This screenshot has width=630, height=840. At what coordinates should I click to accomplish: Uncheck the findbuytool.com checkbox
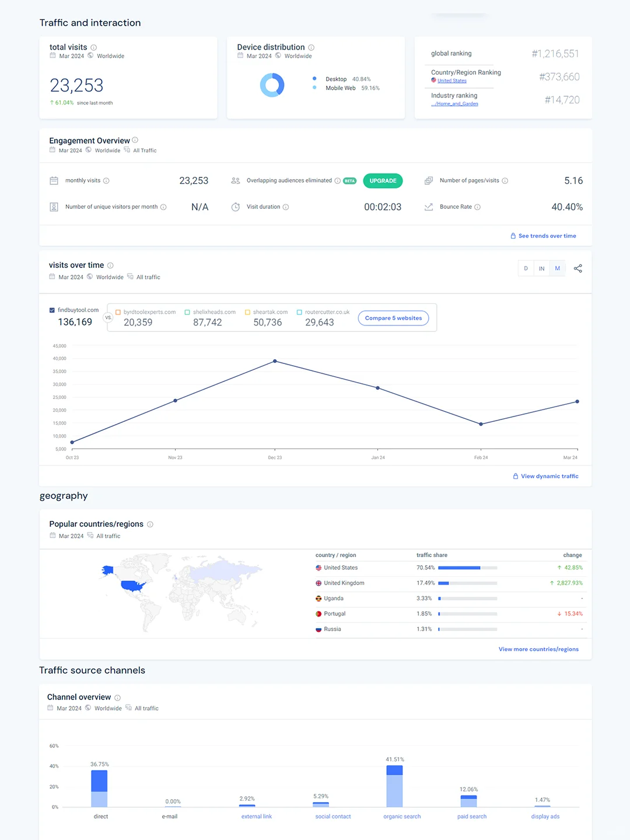point(52,310)
